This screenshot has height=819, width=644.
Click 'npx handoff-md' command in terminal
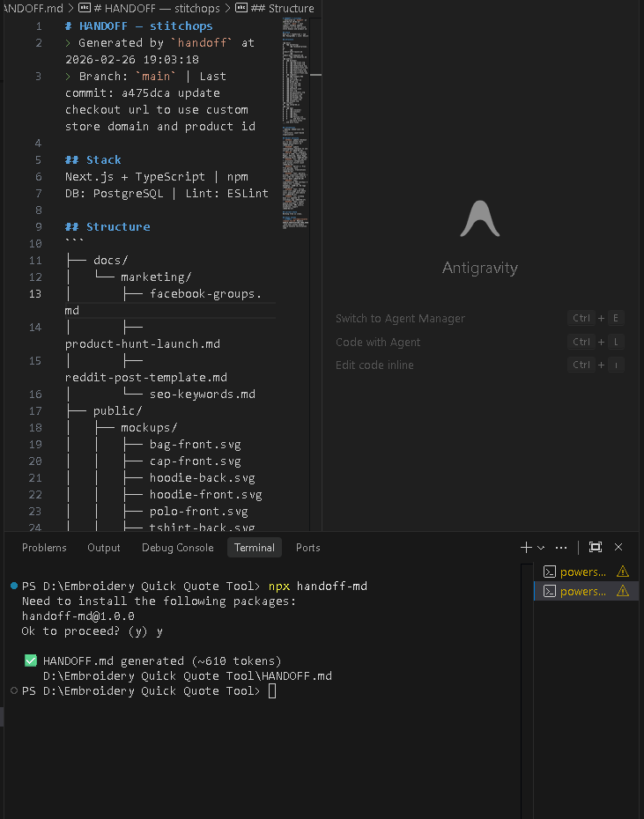(318, 586)
